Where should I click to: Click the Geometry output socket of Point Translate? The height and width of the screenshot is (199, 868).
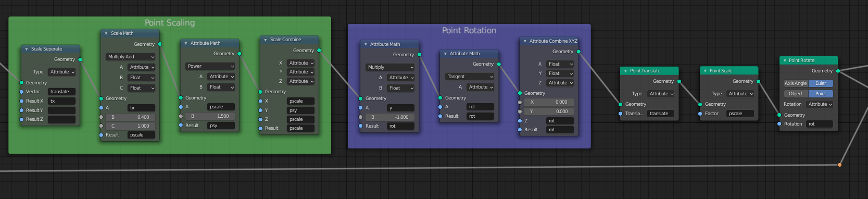tap(679, 81)
